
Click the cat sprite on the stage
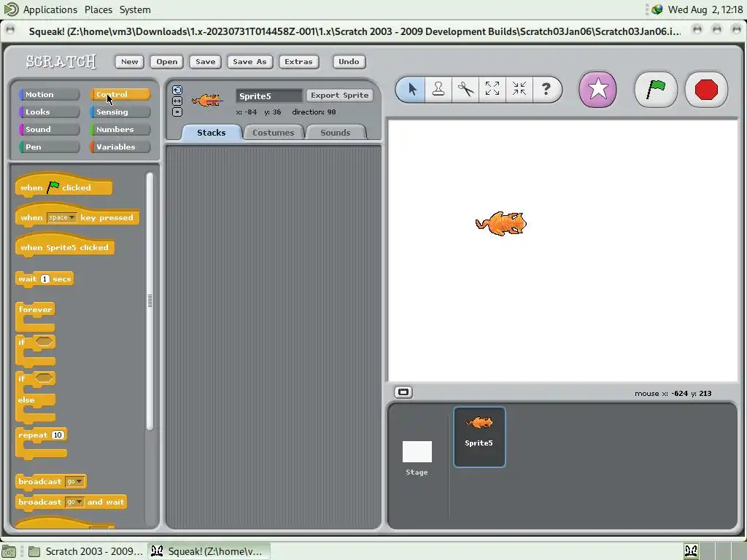501,224
